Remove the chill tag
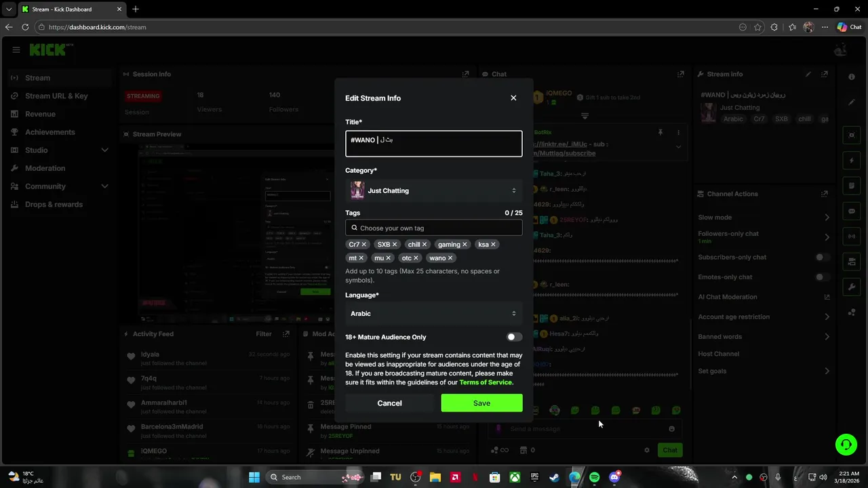Viewport: 868px width, 488px height. click(425, 245)
